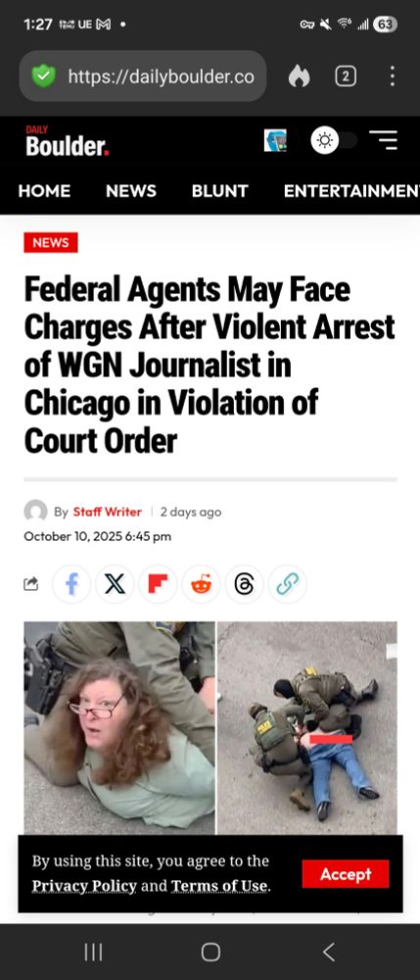Share via Flipboard icon

(158, 584)
